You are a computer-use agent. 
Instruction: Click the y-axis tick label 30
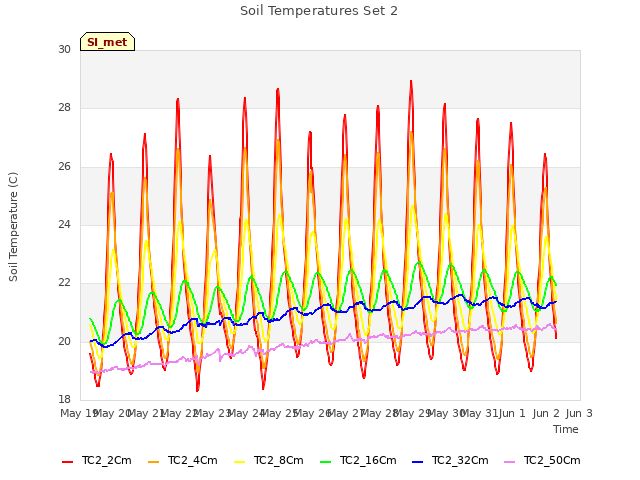pos(64,49)
